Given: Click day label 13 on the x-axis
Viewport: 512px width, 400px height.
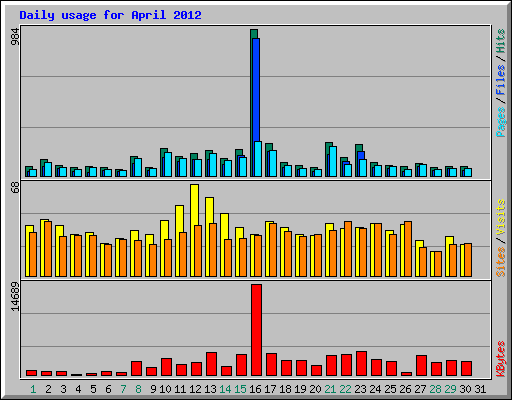Looking at the screenshot, I should 210,389.
